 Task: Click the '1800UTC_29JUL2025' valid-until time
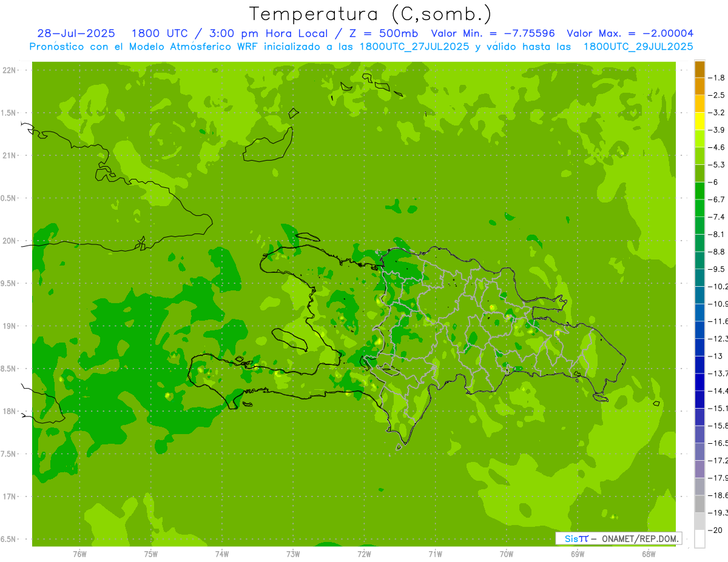(x=638, y=47)
